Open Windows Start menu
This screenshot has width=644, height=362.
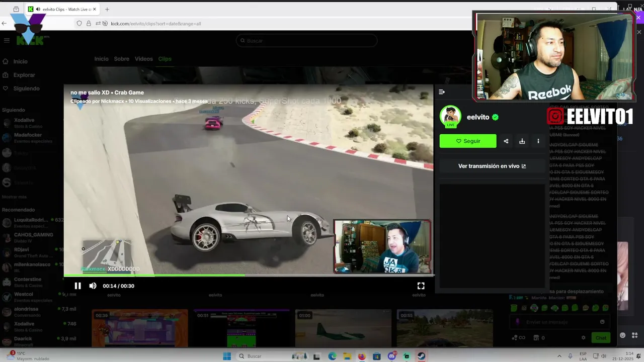[x=227, y=356]
